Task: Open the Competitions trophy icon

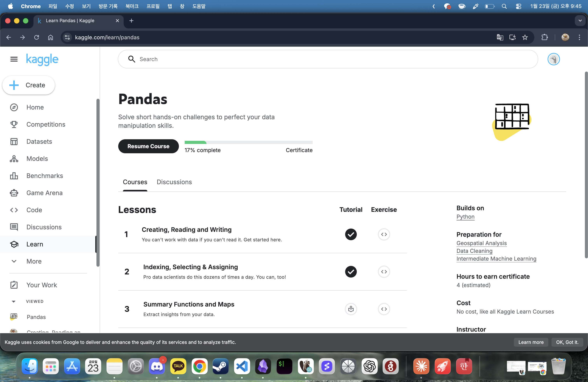Action: (x=14, y=124)
